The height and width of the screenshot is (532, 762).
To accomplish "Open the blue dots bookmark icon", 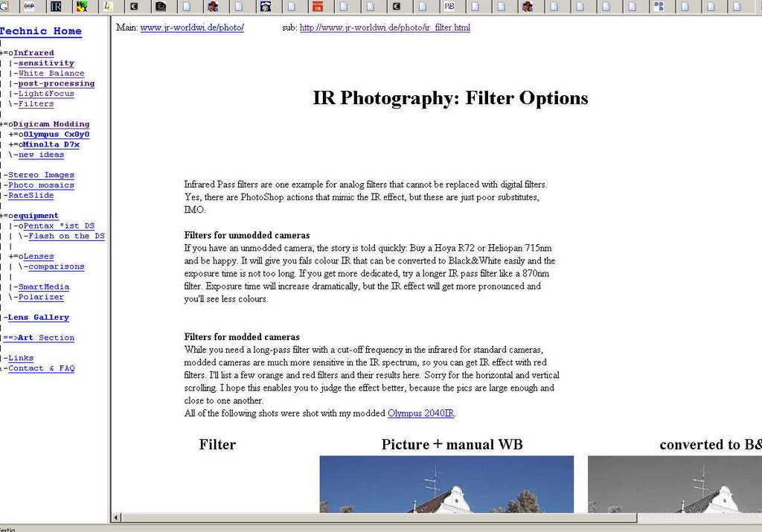I will 659,6.
